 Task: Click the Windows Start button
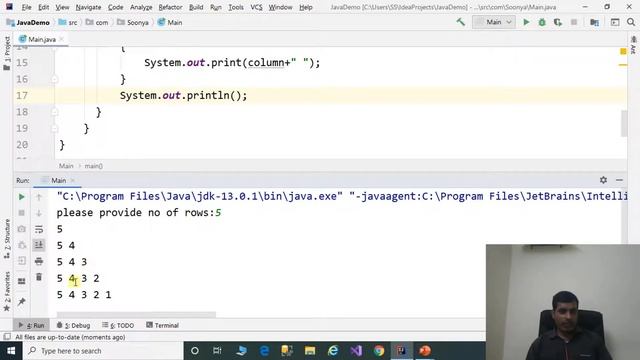[x=11, y=351]
